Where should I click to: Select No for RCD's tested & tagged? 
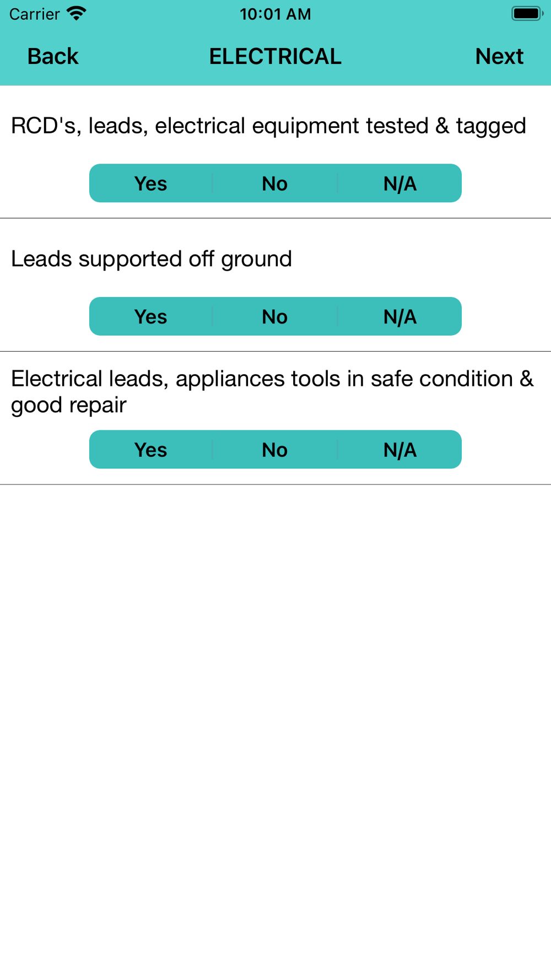click(x=275, y=184)
